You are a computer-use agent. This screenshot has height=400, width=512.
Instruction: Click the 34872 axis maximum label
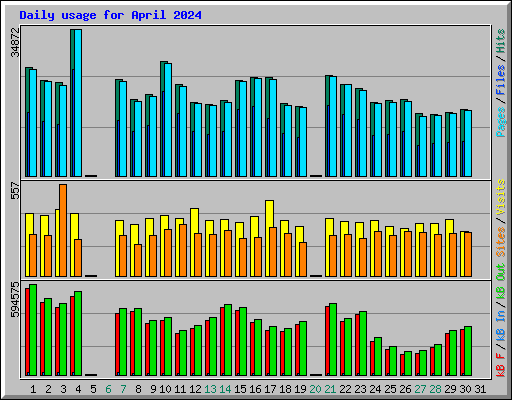[15, 42]
